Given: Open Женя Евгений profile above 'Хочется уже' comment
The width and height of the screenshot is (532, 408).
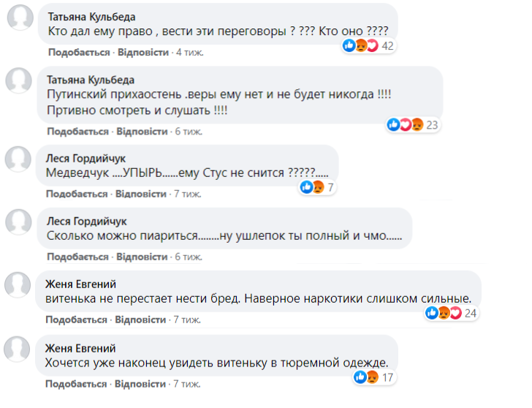Looking at the screenshot, I should tap(81, 347).
